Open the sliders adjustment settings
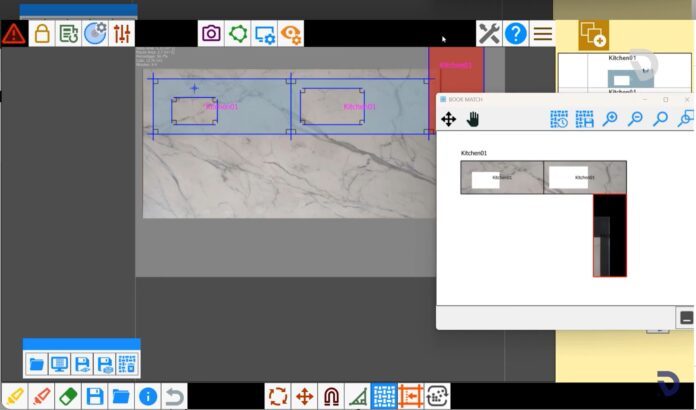Screen dimensions: 696x410 [x=122, y=34]
